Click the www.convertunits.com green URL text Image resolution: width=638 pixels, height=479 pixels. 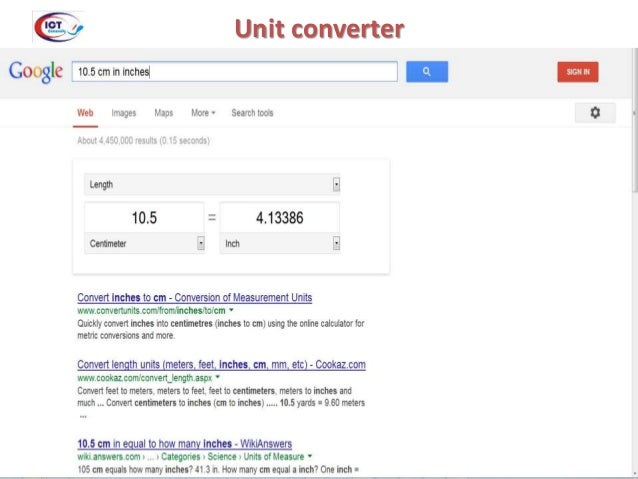151,311
